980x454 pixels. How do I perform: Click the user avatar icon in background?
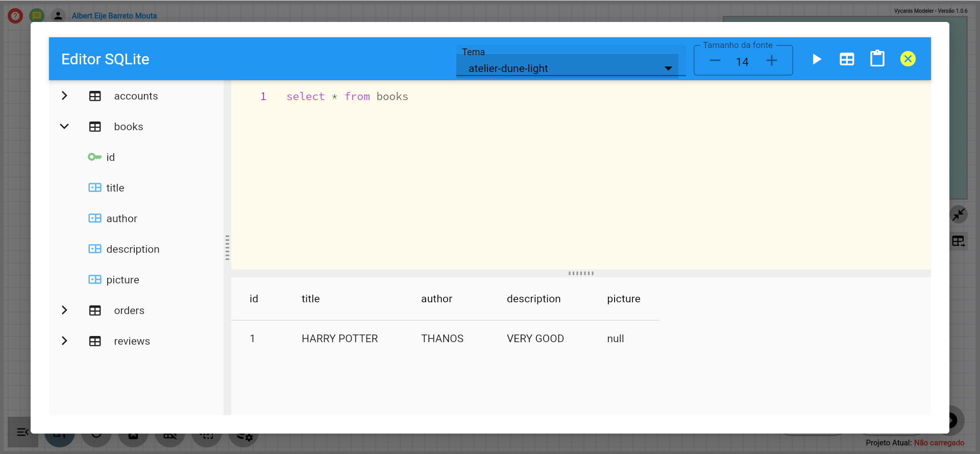point(58,16)
